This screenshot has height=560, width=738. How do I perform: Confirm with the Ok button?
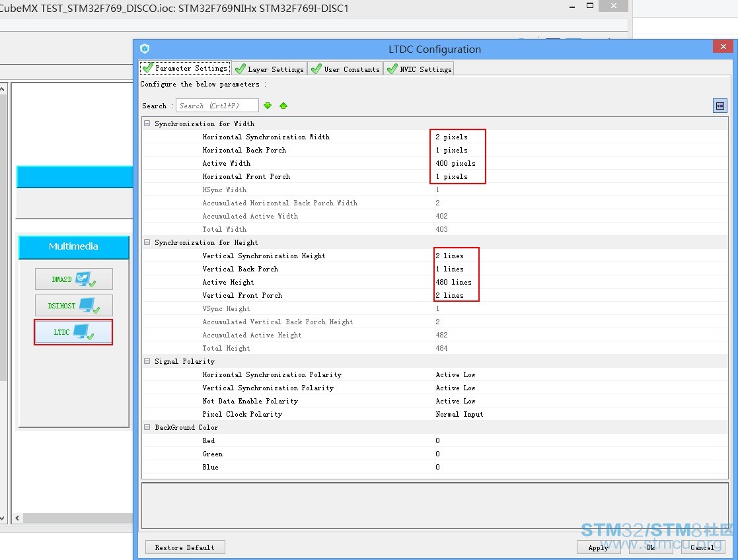point(650,547)
